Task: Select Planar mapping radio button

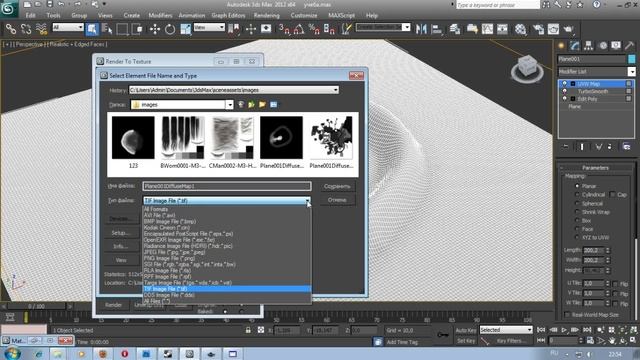Action: coord(577,186)
